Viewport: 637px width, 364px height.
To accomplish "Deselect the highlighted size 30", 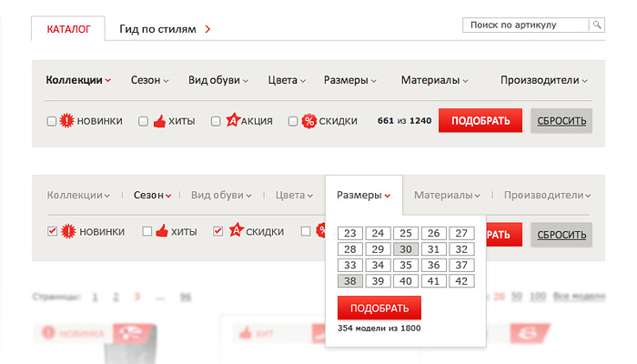I will click(406, 249).
